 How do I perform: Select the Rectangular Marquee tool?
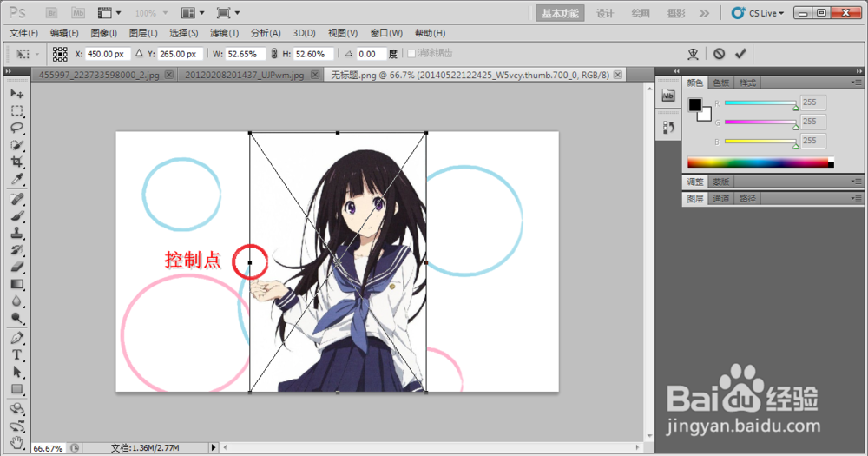17,111
